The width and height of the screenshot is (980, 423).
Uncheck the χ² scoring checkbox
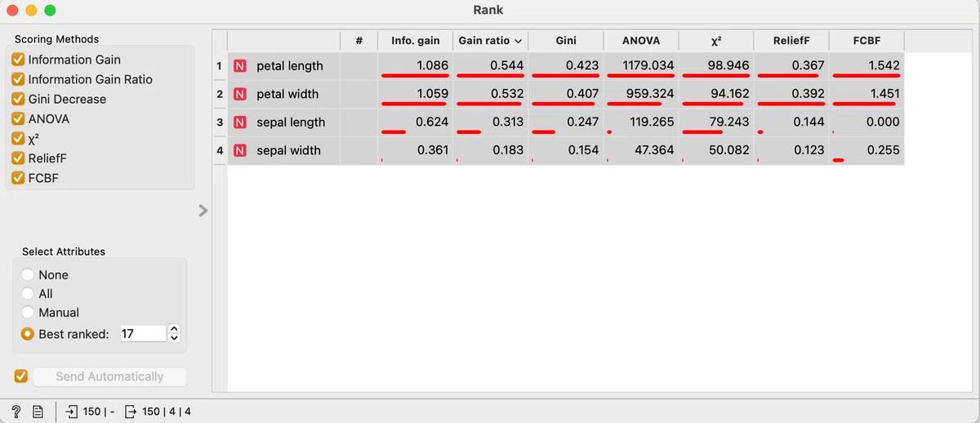18,138
